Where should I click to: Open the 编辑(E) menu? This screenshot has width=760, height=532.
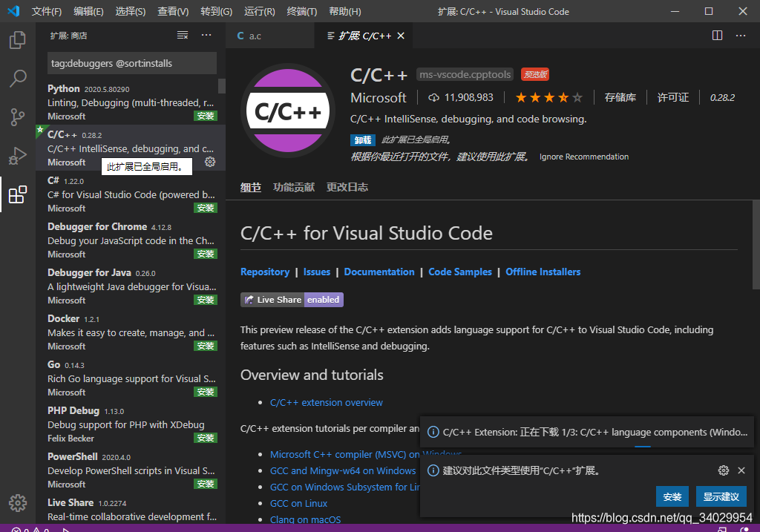(89, 12)
